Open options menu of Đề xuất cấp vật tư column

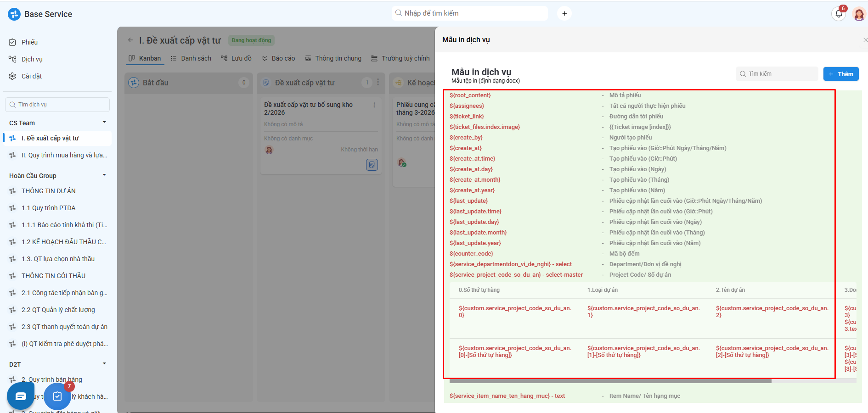378,82
